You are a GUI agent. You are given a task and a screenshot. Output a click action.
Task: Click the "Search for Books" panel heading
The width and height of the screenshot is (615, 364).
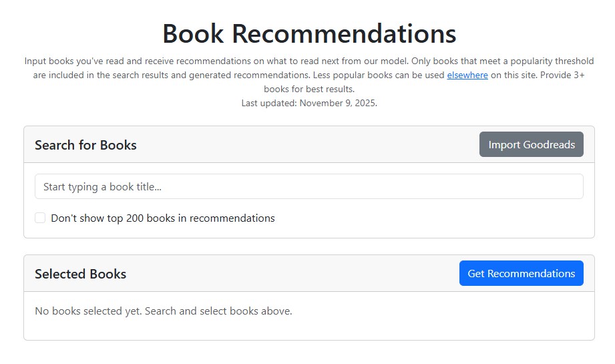coord(85,145)
